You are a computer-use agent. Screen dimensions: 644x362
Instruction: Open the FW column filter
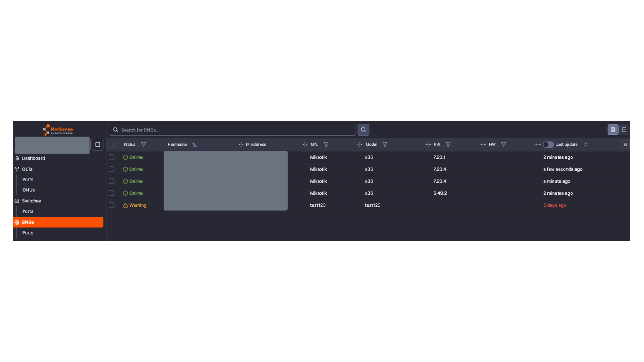click(448, 145)
